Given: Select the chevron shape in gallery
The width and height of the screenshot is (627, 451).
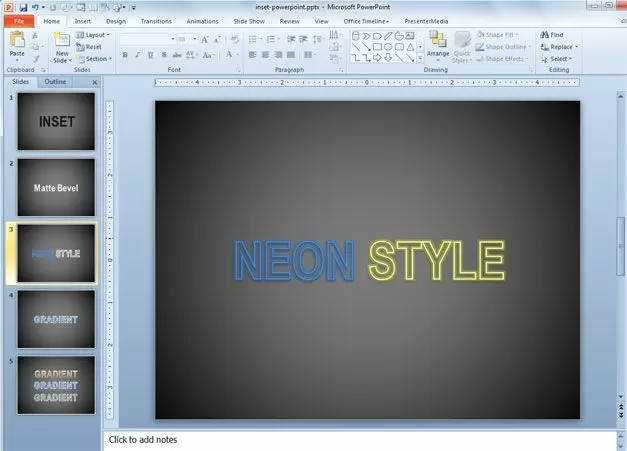Looking at the screenshot, I should click(x=366, y=36).
